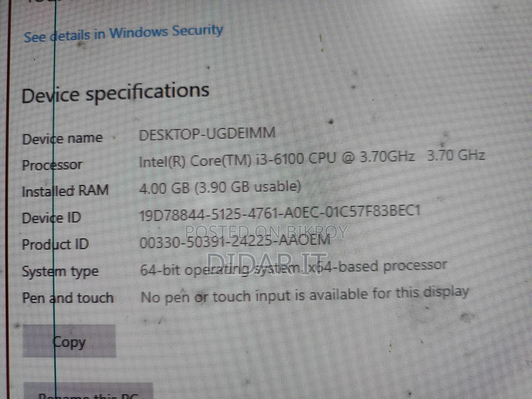The image size is (532, 399).
Task: Select the 64-bit operating system value
Action: pyautogui.click(x=293, y=268)
